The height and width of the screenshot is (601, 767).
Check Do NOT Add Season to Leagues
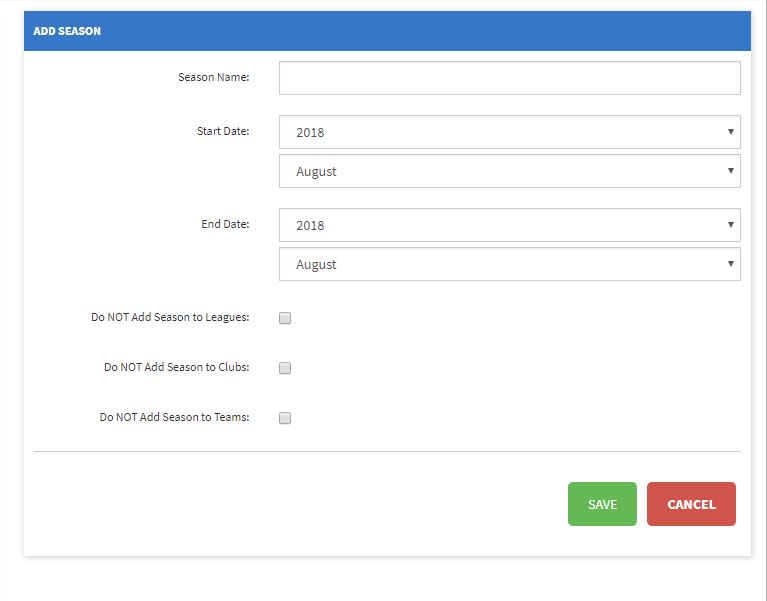[x=285, y=318]
